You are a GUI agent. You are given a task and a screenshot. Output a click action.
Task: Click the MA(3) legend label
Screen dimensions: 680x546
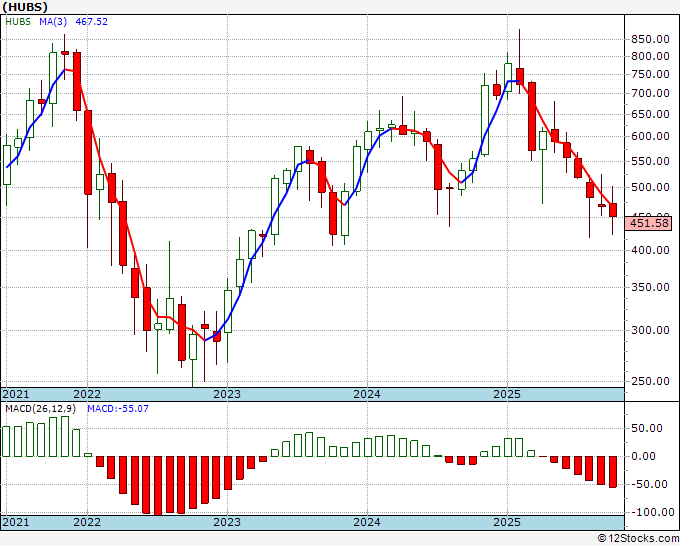[x=53, y=22]
